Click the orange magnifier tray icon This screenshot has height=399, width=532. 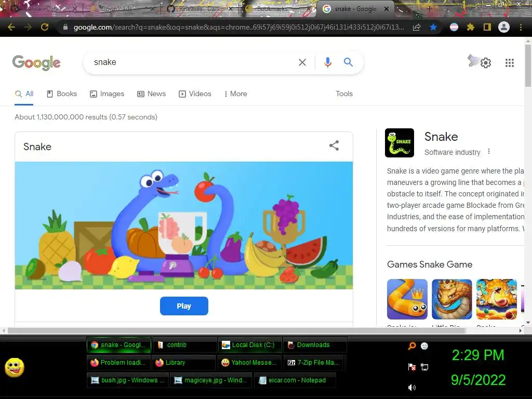point(411,345)
